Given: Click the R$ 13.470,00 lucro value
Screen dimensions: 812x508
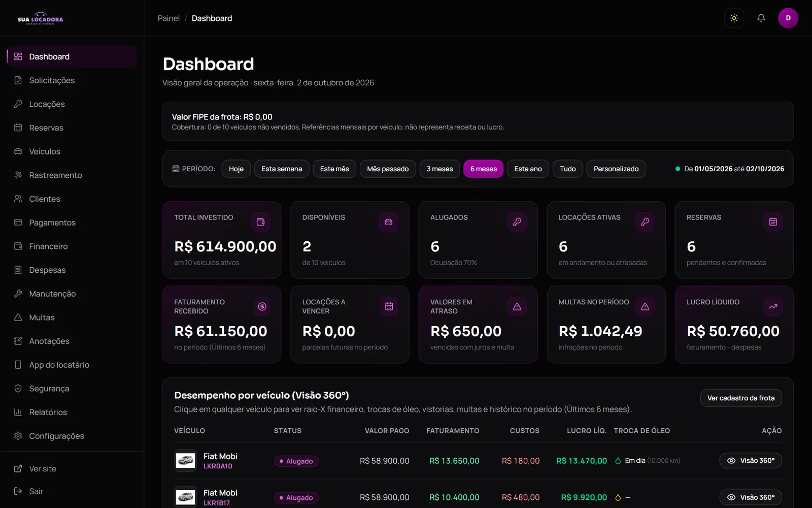Looking at the screenshot, I should [x=582, y=461].
